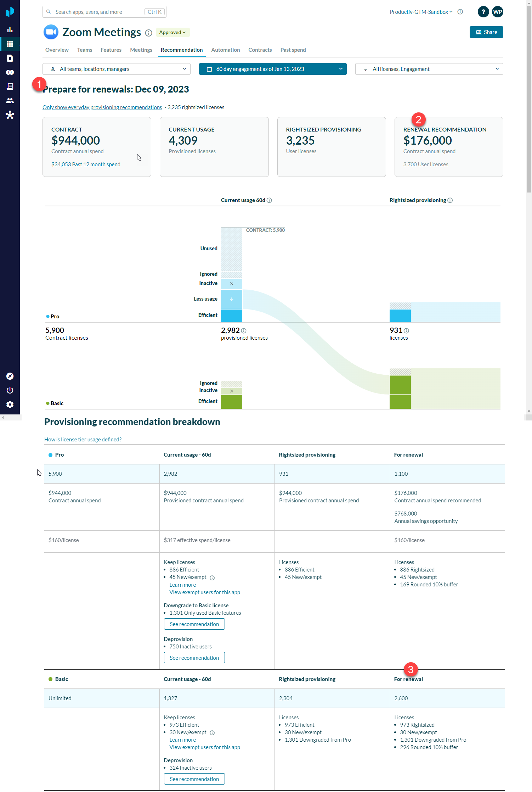Click See recommendation under Downgrade to Basic

click(194, 624)
